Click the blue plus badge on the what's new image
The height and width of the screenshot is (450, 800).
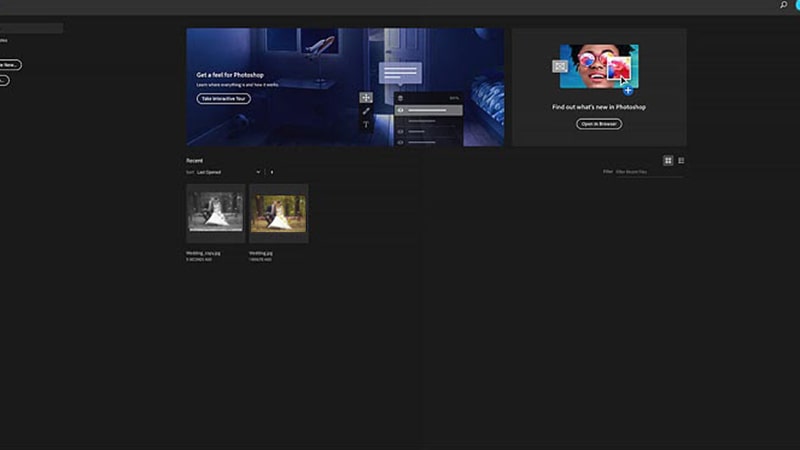click(628, 90)
